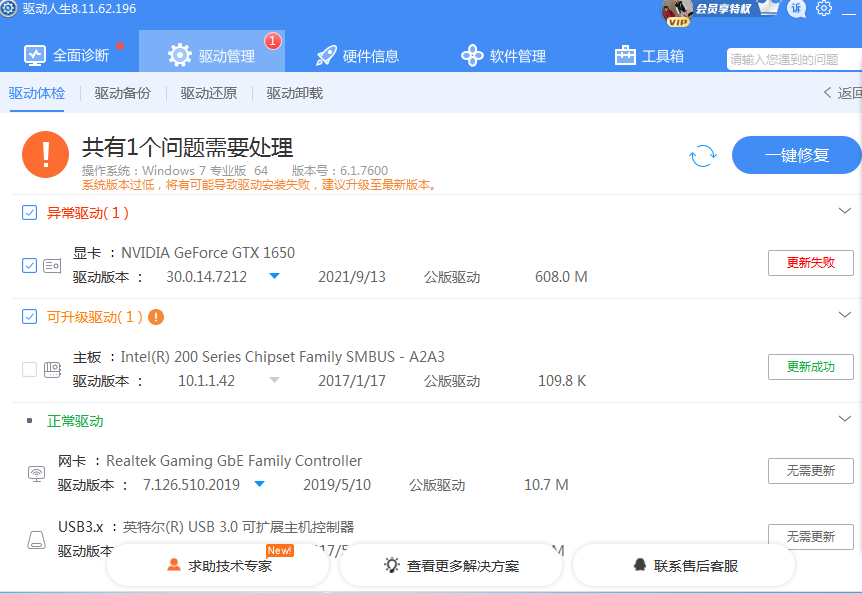Check the Intel SMBUS driver checkbox

[x=29, y=369]
